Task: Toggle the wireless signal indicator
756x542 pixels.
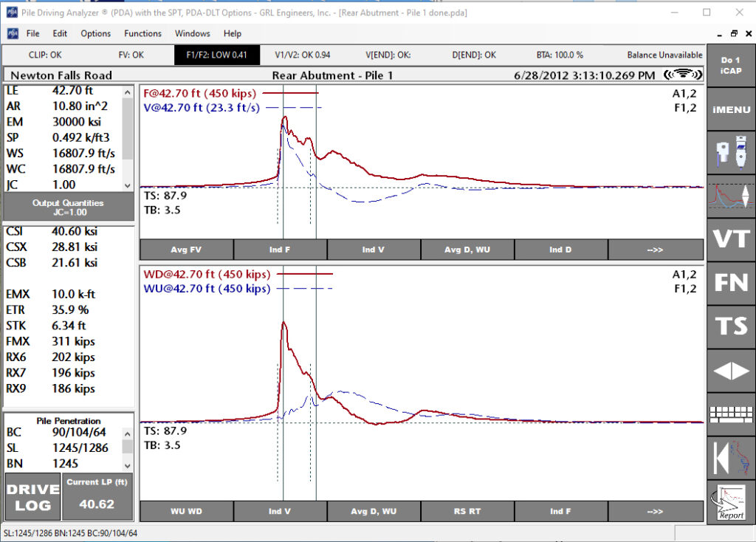Action: (x=682, y=75)
